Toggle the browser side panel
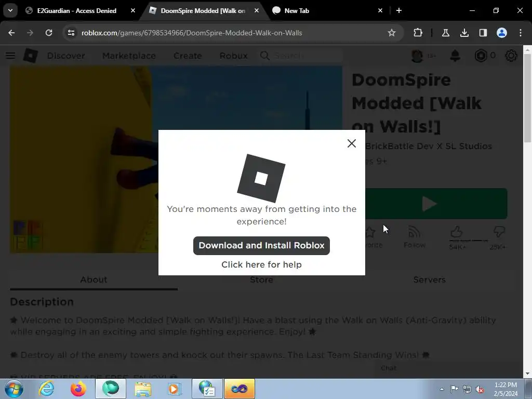This screenshot has height=399, width=532. point(483,33)
